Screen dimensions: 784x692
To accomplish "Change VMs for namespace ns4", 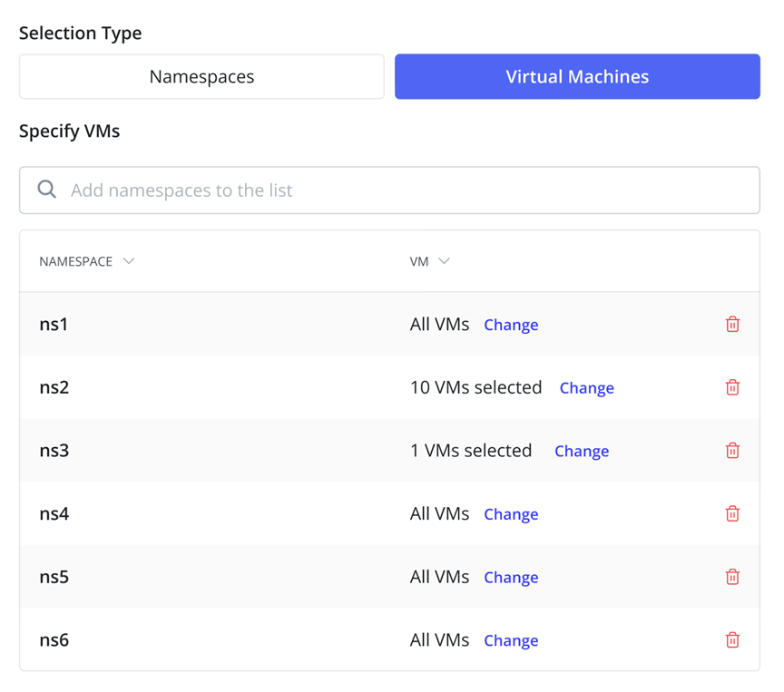I will (x=511, y=514).
